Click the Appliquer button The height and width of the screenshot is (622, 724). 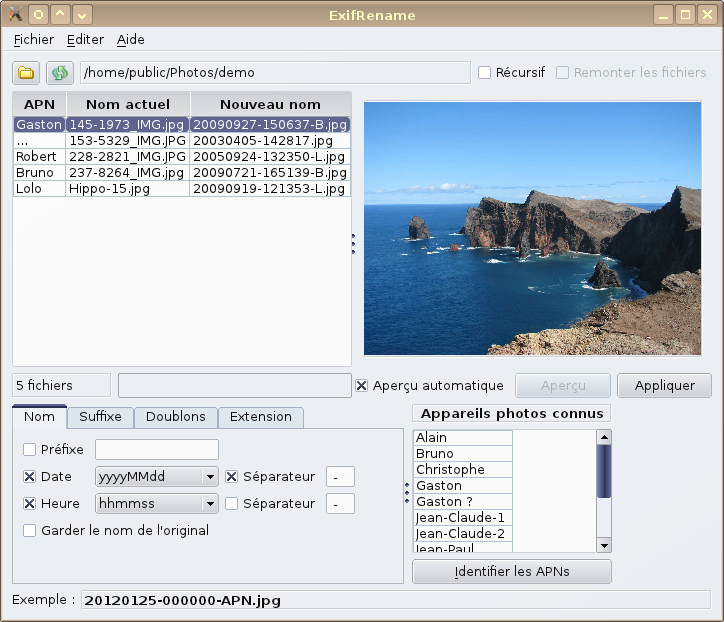click(x=664, y=385)
